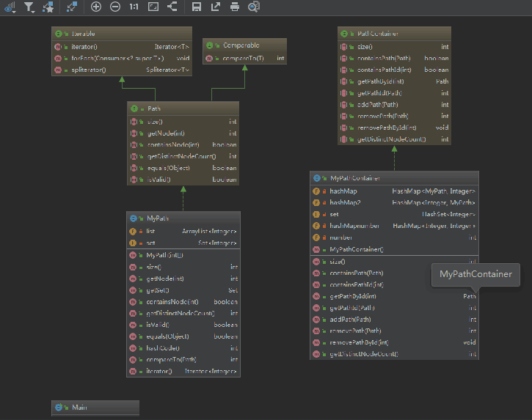Open the change visibility level dropdown
The image size is (532, 420).
click(10, 7)
